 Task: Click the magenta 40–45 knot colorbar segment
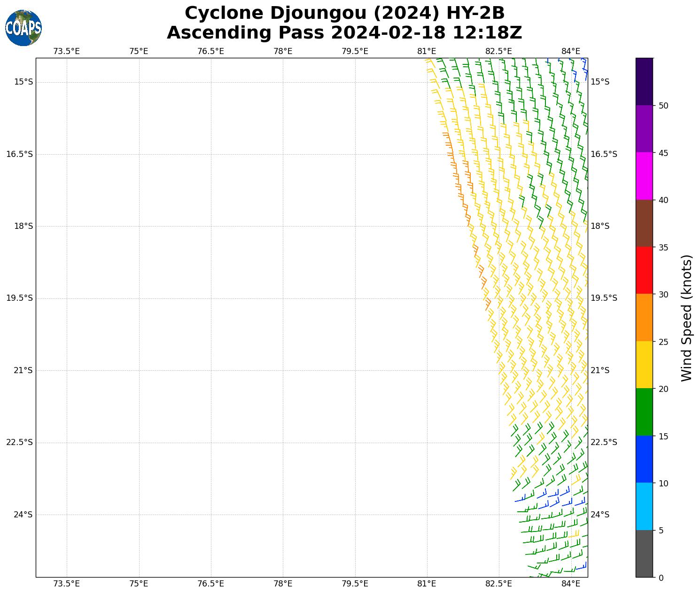(644, 176)
